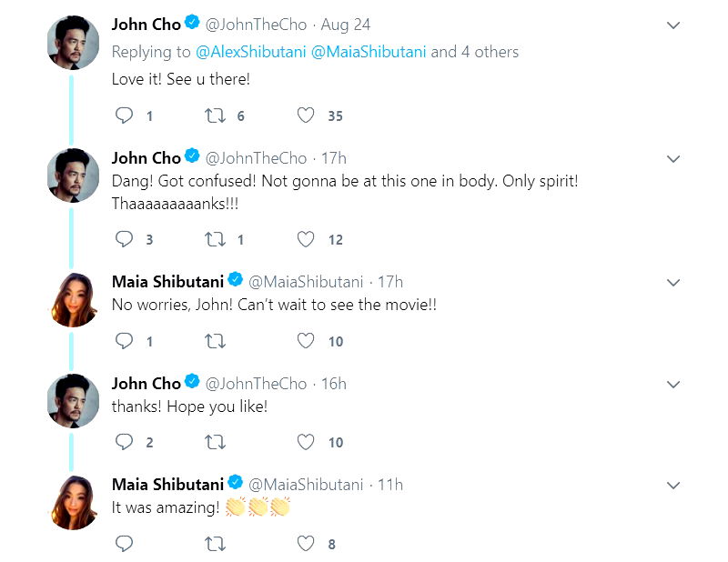Retweet the "Love it! See u there!" tweet
This screenshot has width=728, height=562.
tap(215, 115)
